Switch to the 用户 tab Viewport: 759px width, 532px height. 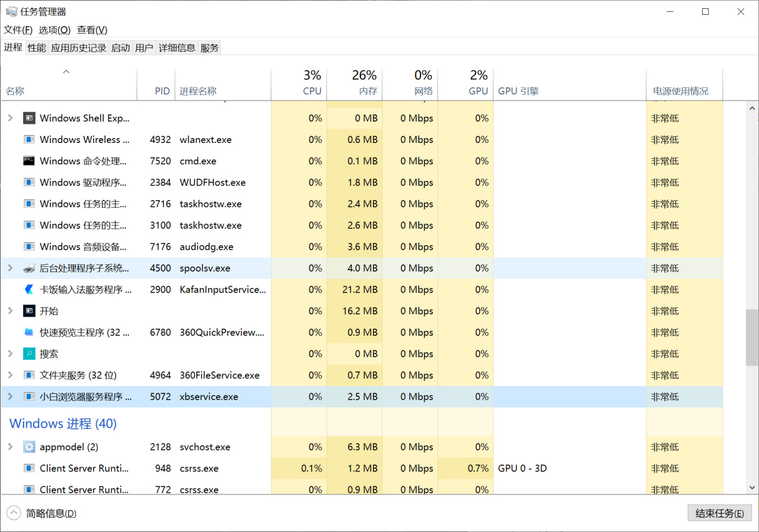click(x=144, y=48)
